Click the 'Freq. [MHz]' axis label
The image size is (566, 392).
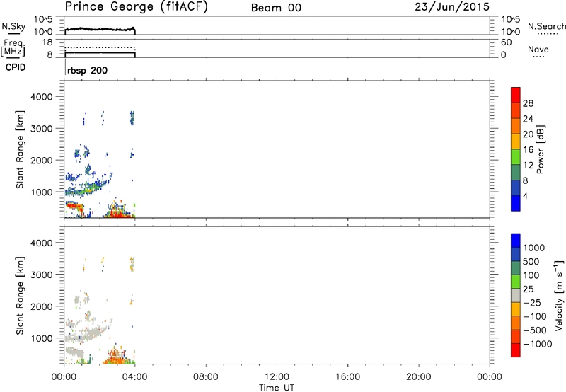13,48
